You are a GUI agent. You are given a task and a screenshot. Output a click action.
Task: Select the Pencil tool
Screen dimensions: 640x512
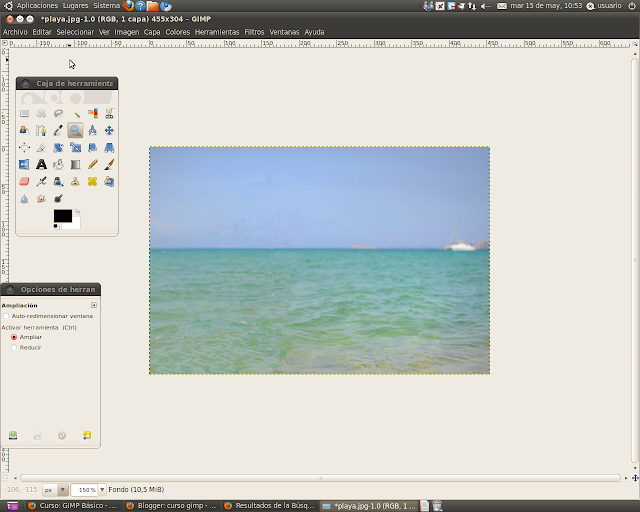(x=93, y=165)
